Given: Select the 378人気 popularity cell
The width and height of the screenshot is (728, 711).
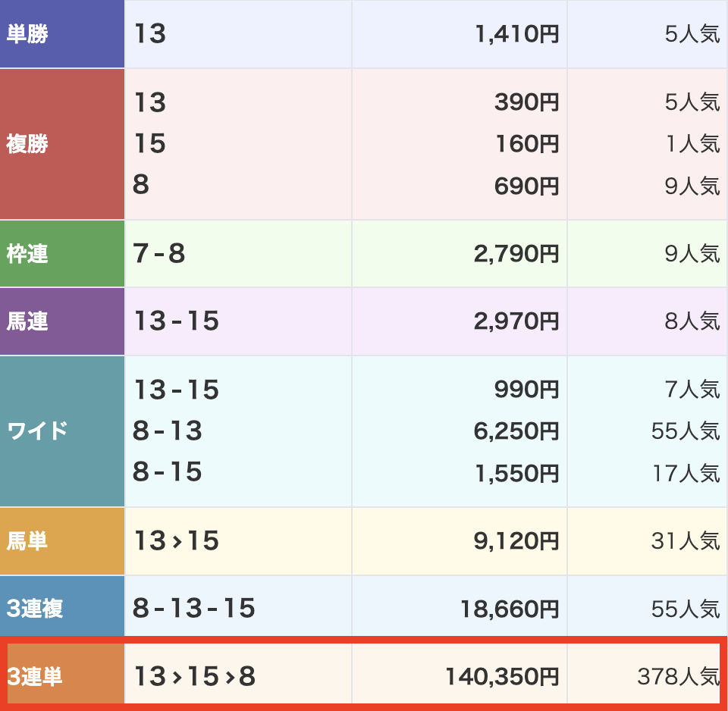Looking at the screenshot, I should [x=678, y=676].
